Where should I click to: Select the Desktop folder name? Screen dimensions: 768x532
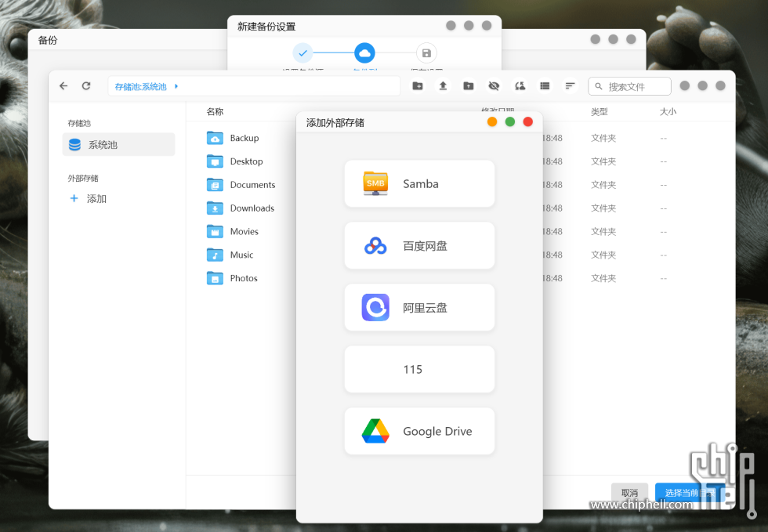(246, 161)
